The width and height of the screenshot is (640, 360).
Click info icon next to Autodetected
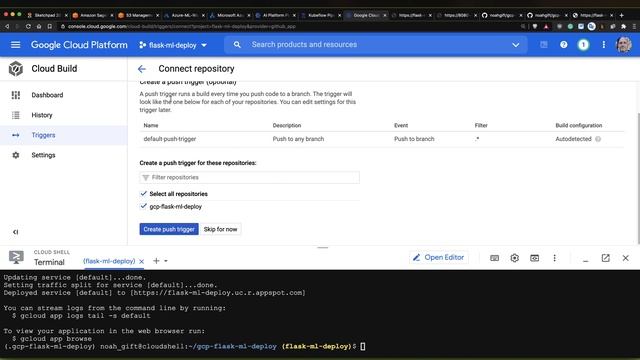[598, 139]
